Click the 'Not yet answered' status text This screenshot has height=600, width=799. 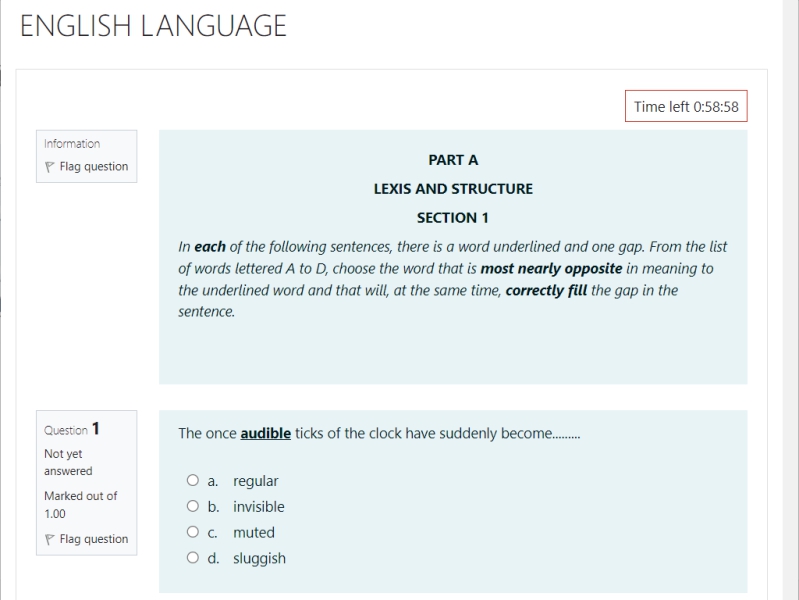point(68,462)
